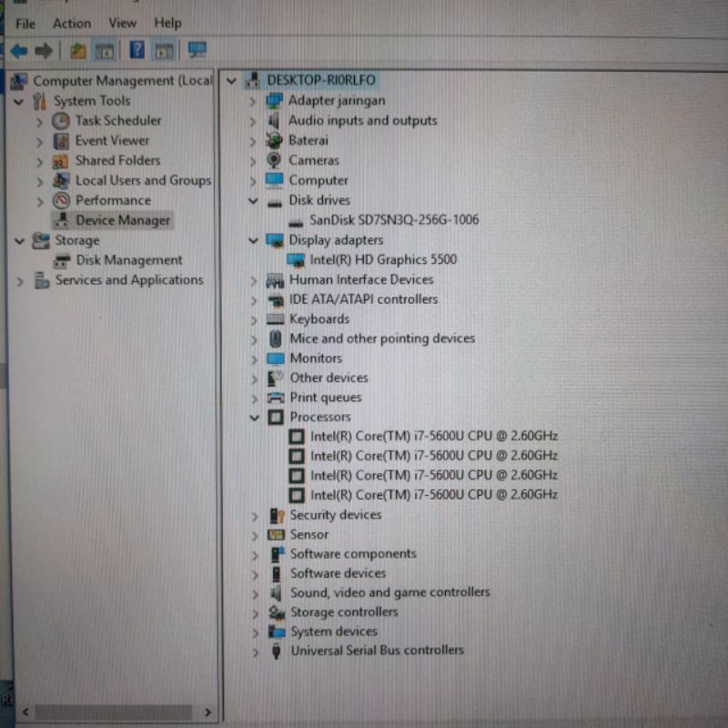728x728 pixels.
Task: Click the Security devices icon
Action: (x=277, y=515)
